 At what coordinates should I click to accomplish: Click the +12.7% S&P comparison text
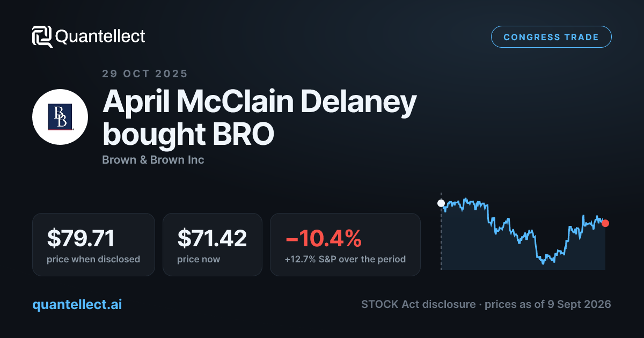pos(345,259)
